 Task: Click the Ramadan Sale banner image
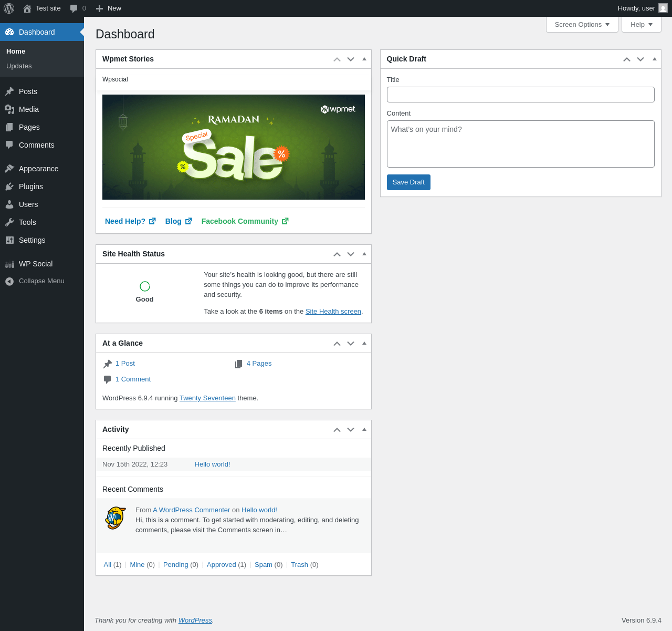(234, 147)
